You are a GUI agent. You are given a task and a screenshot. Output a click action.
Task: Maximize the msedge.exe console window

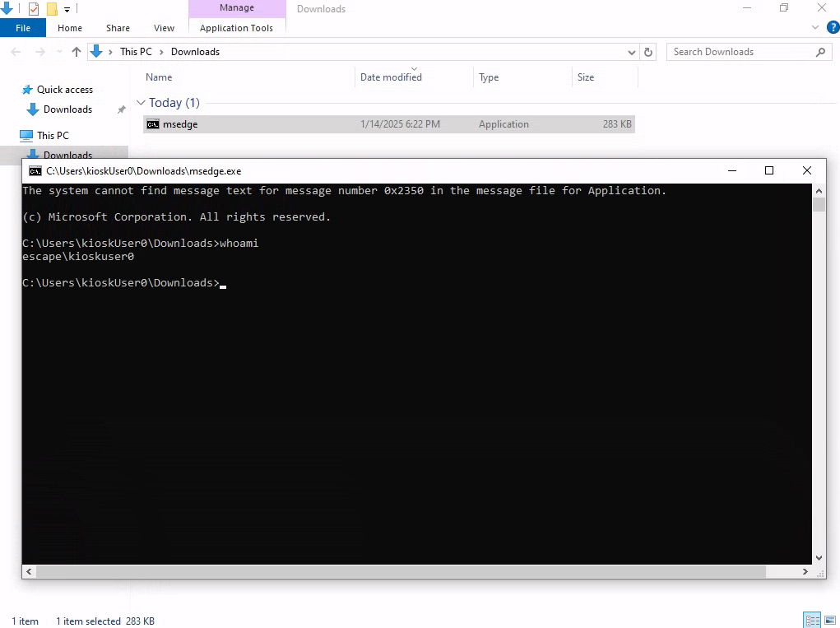[x=768, y=170]
